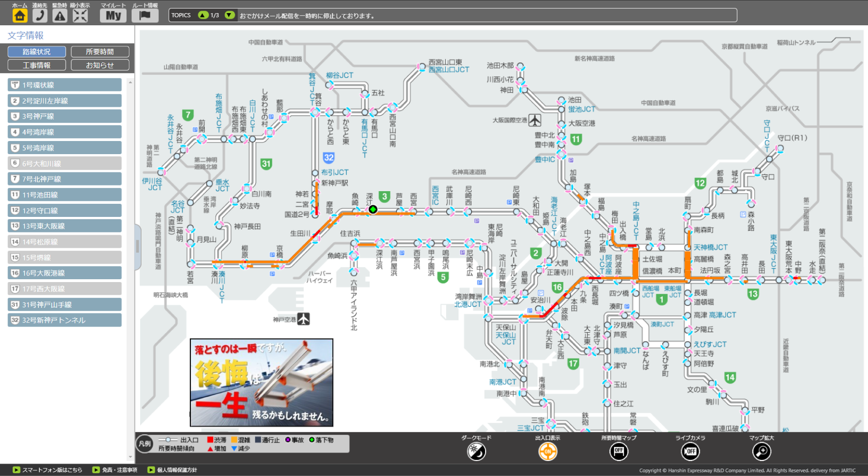Image resolution: width=868 pixels, height=476 pixels.
Task: Click the reduced display shrink icon
Action: (80, 15)
